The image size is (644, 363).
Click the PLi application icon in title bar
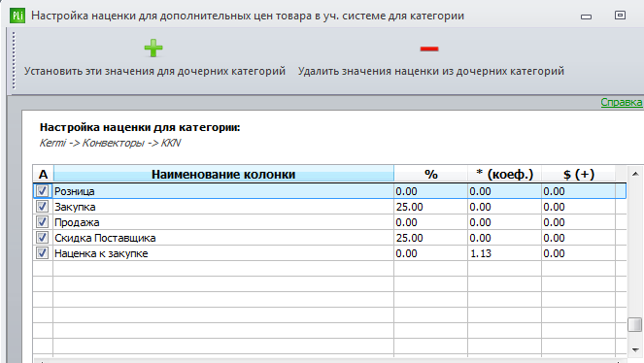[x=17, y=16]
